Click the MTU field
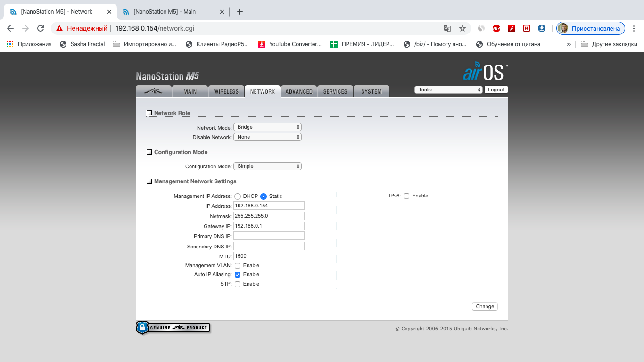Viewport: 644px width, 362px height. (x=243, y=256)
